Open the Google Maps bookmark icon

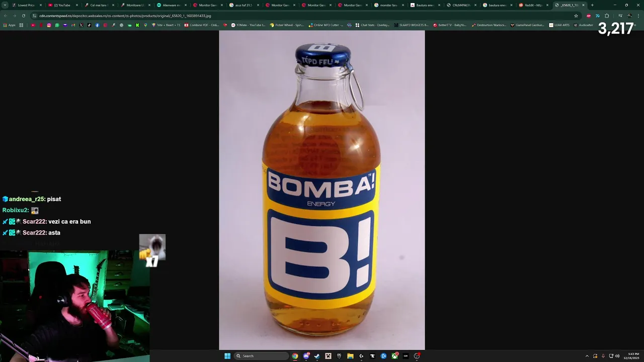click(145, 25)
